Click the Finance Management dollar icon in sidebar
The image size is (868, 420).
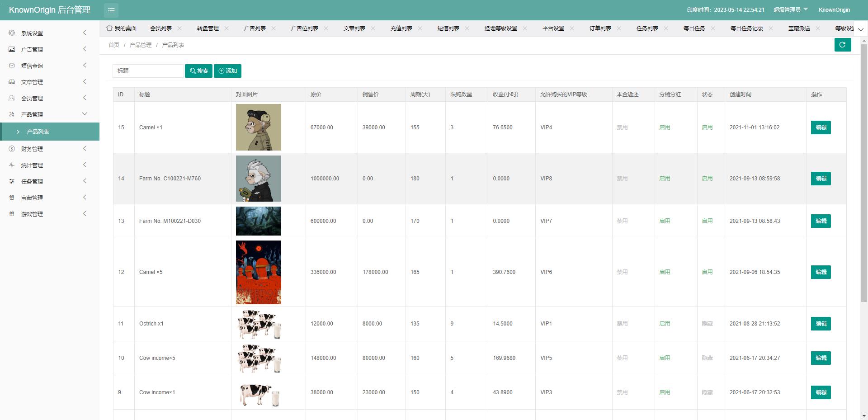point(12,149)
